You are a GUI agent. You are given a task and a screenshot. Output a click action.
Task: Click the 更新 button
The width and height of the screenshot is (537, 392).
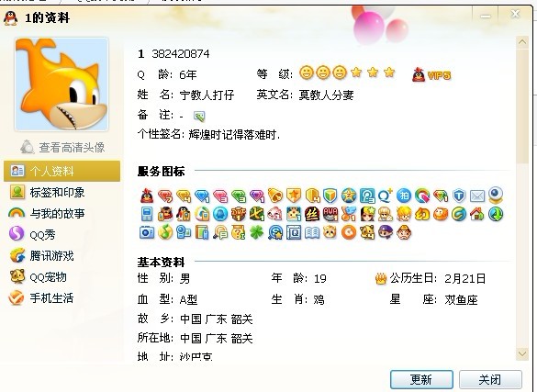pos(421,379)
